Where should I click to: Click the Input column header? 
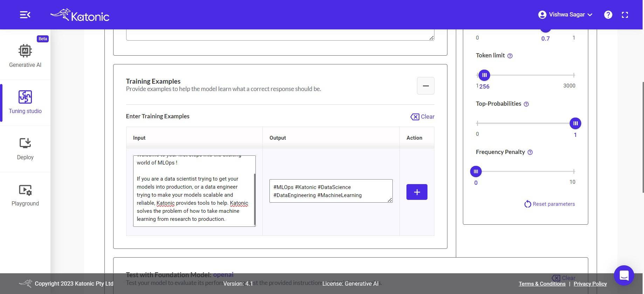tap(139, 138)
